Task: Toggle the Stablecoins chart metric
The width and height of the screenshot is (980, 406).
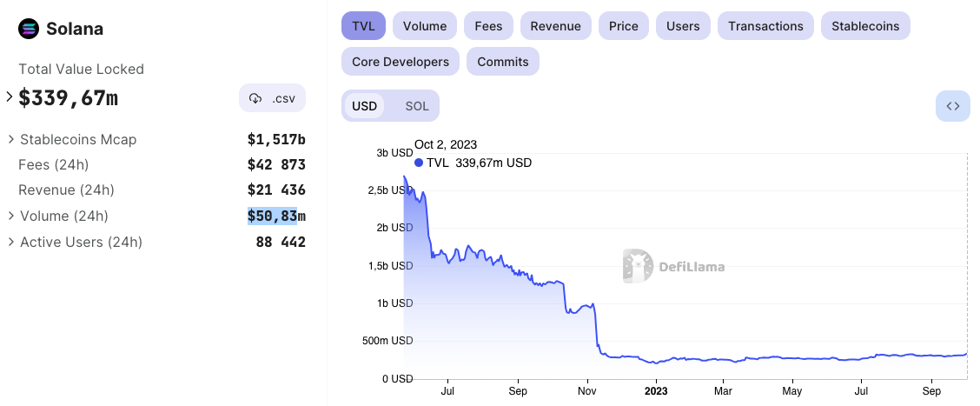Action: pyautogui.click(x=865, y=26)
